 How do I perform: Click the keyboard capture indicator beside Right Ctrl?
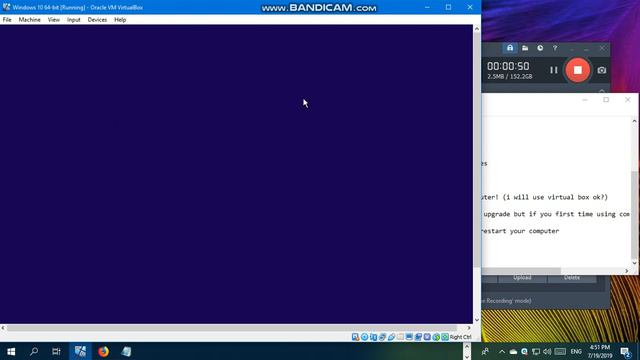(445, 337)
